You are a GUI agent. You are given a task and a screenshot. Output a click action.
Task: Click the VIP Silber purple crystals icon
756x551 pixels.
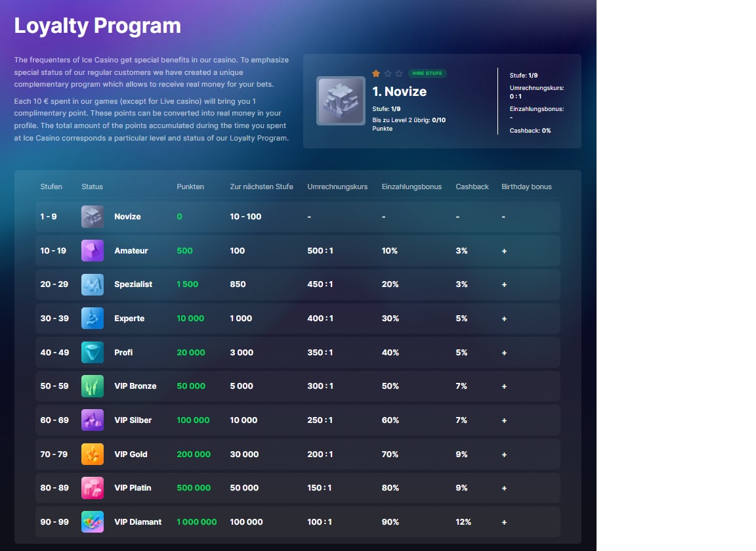tap(92, 420)
